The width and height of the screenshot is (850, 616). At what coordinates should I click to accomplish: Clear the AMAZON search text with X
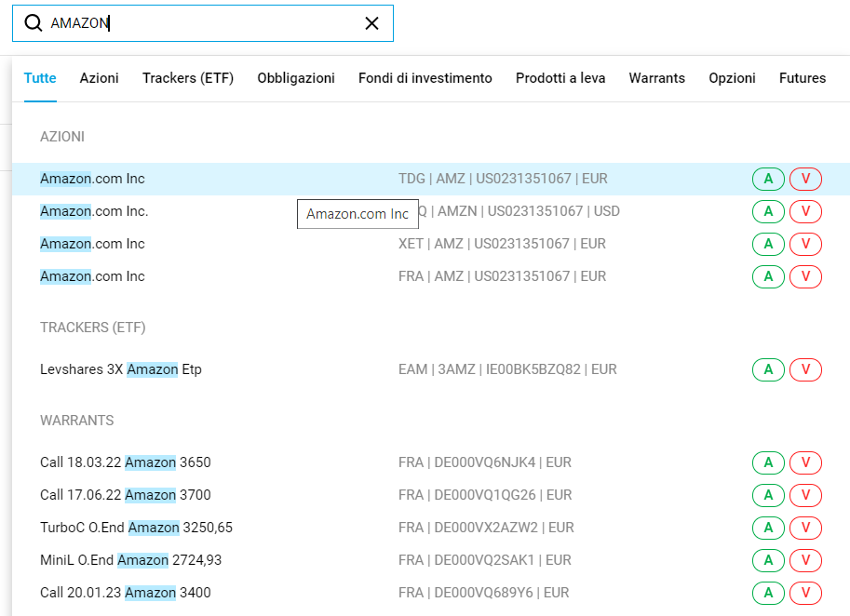click(x=371, y=23)
